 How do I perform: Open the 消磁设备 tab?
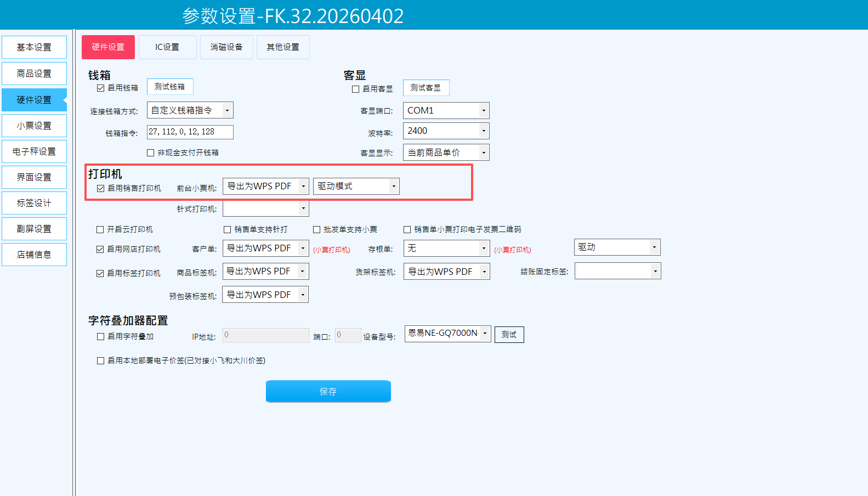click(226, 47)
